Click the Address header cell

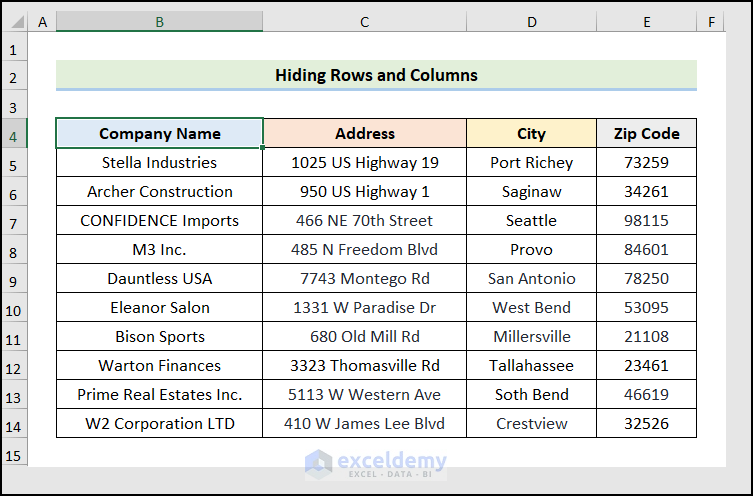click(365, 134)
